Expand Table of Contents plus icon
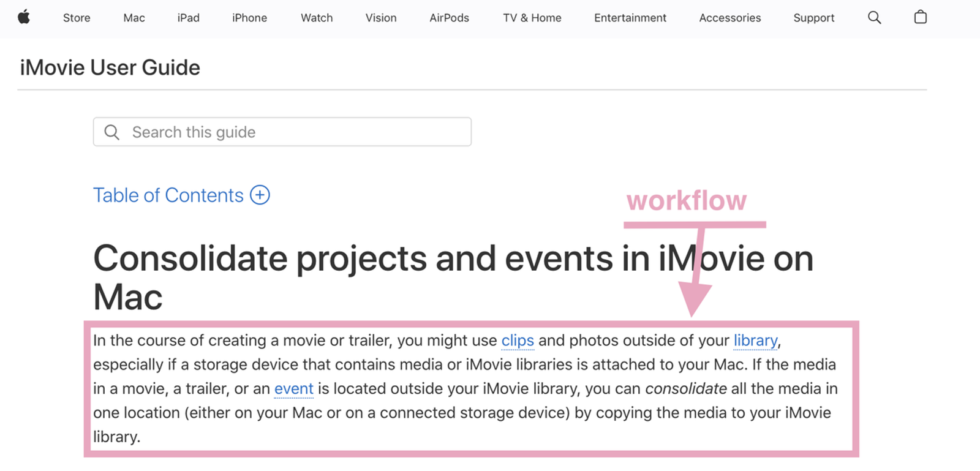Viewport: 980px width, 471px height. (260, 195)
